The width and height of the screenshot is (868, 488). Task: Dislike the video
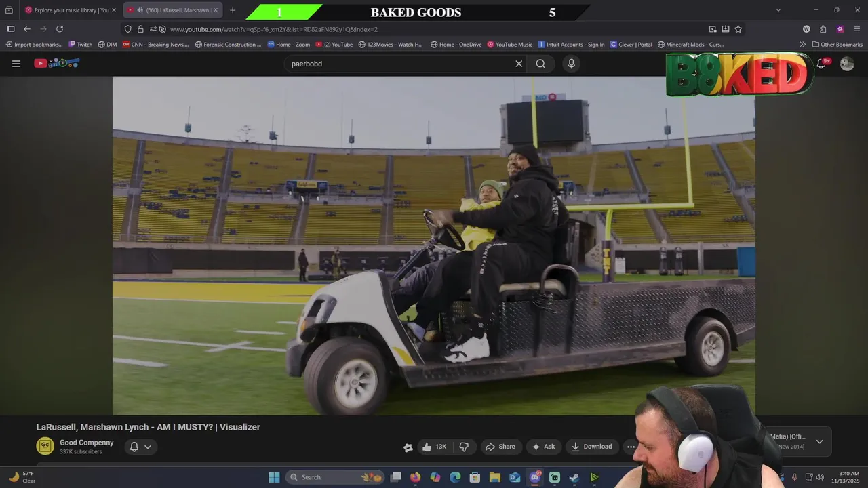tap(464, 447)
